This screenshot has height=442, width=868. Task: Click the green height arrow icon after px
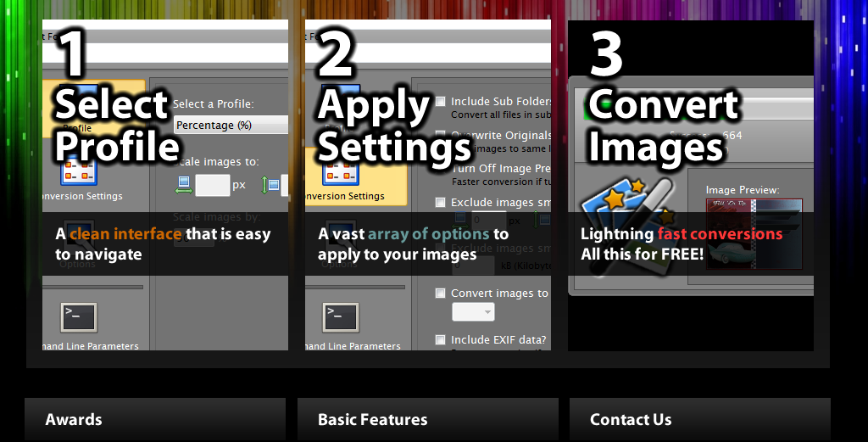point(270,185)
